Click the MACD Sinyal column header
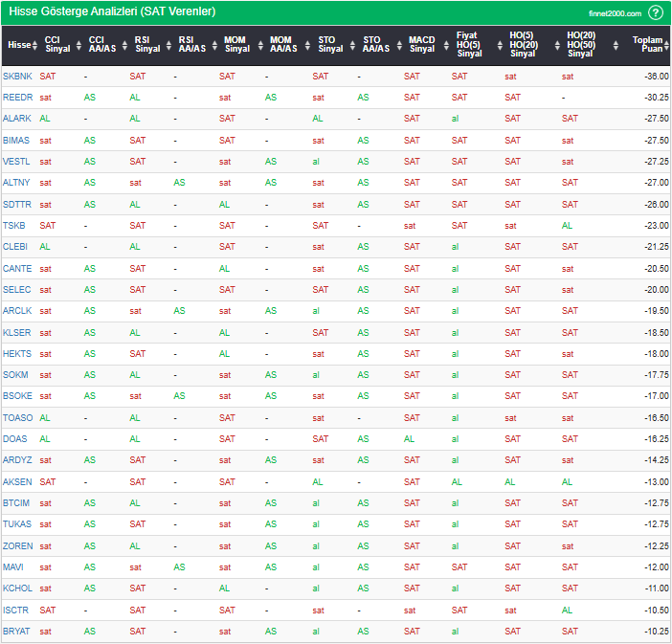Viewport: 672px width, 644px height. pos(422,45)
